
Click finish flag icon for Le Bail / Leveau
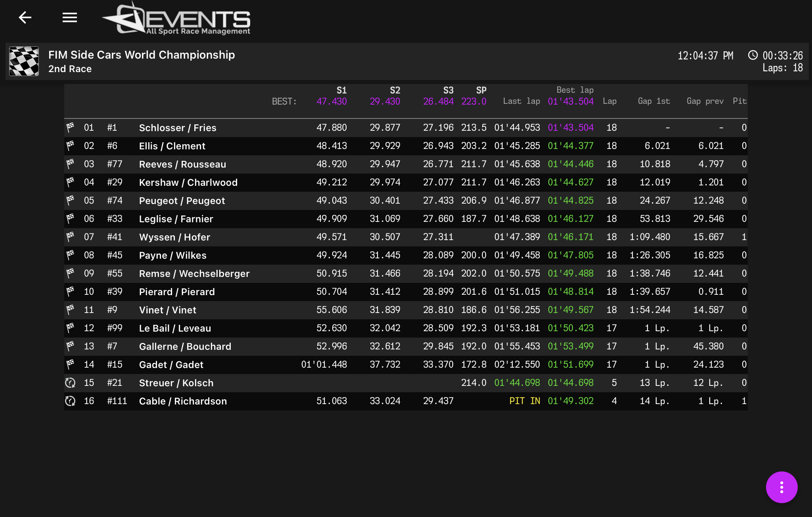click(x=70, y=328)
